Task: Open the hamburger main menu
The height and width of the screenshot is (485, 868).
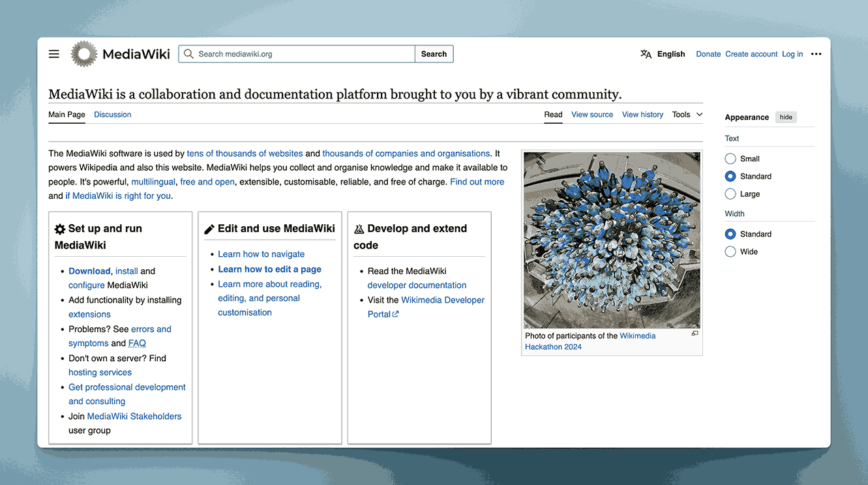Action: [54, 54]
